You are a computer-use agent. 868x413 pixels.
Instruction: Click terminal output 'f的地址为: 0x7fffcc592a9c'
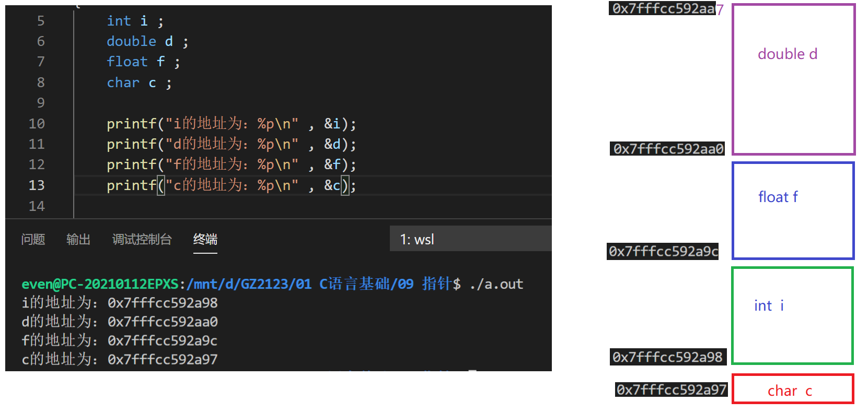(120, 340)
